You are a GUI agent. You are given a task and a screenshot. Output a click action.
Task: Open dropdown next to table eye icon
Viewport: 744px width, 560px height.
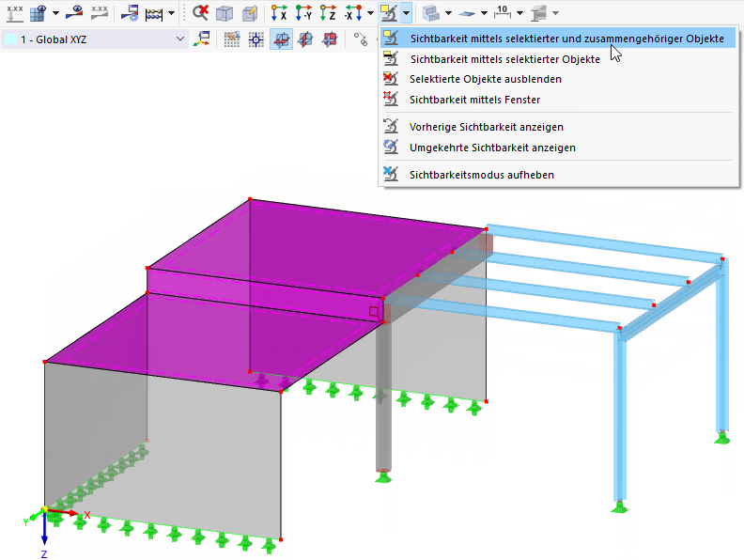coord(55,13)
